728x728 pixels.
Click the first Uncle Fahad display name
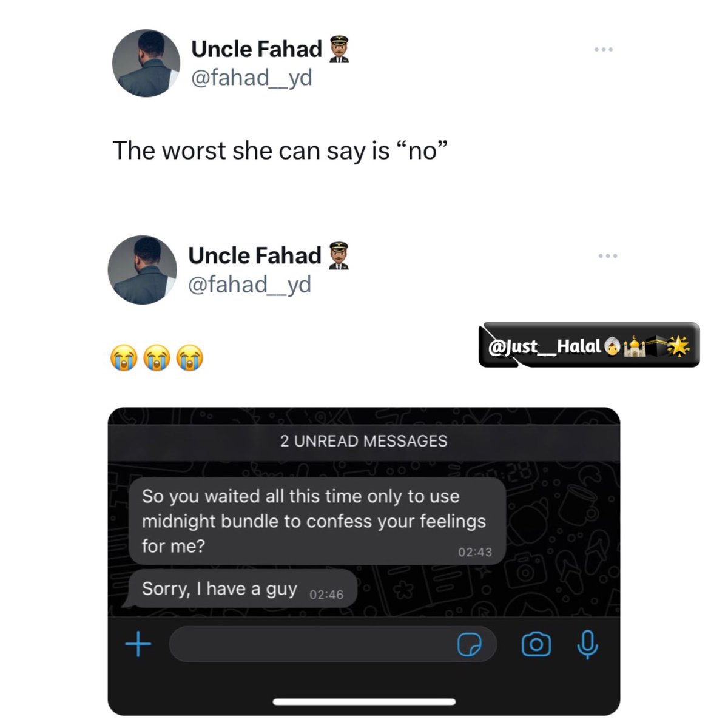click(257, 49)
